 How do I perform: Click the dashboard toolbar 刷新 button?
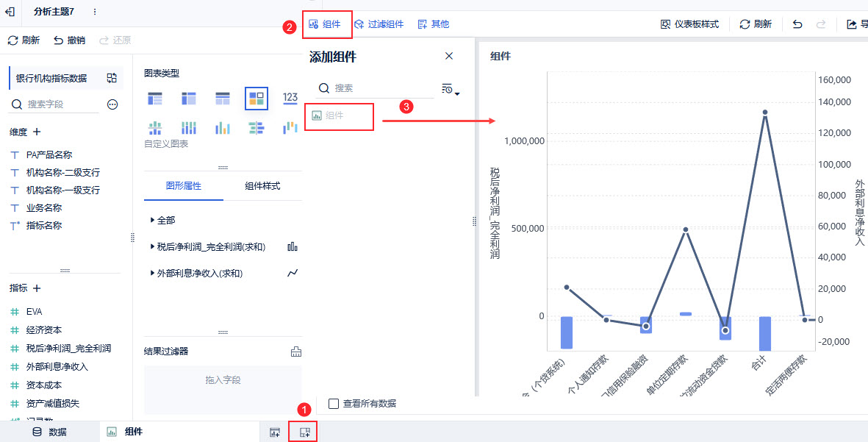tap(756, 24)
